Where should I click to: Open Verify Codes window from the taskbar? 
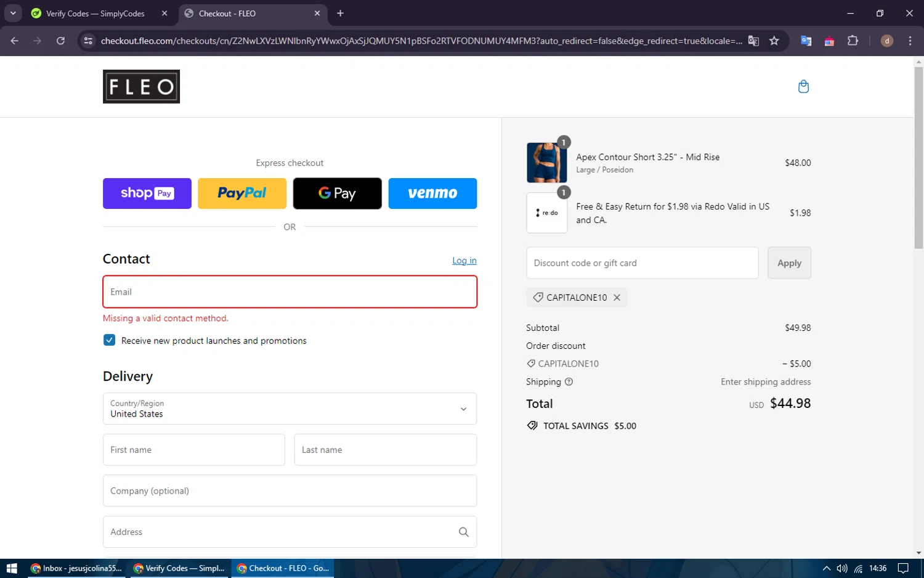[179, 568]
